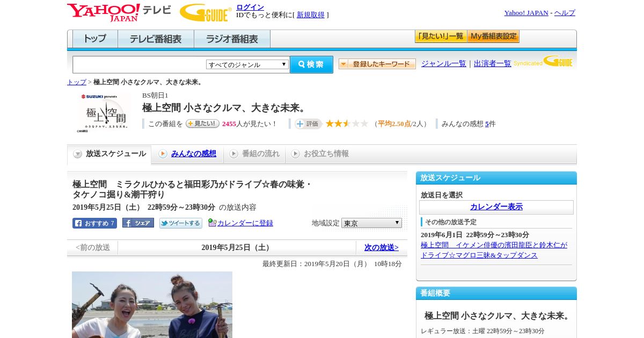This screenshot has height=338, width=644.
Task: Click the star rating display
Action: point(347,123)
